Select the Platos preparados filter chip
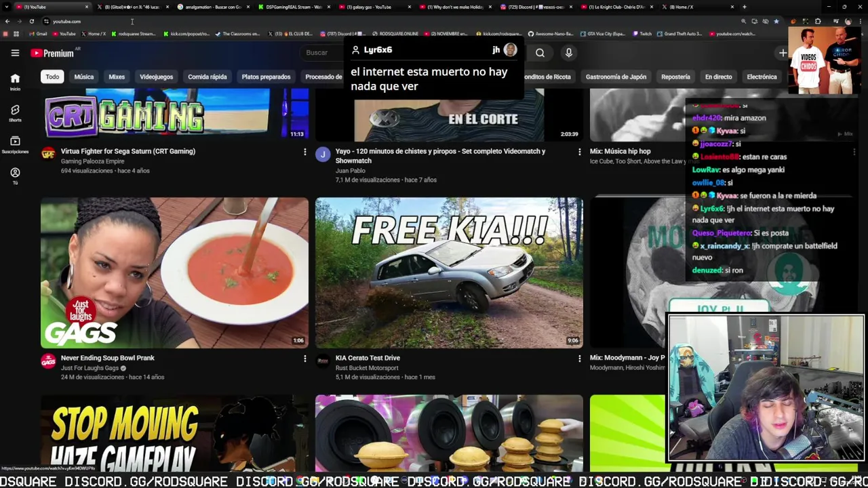The width and height of the screenshot is (868, 488). pos(266,77)
